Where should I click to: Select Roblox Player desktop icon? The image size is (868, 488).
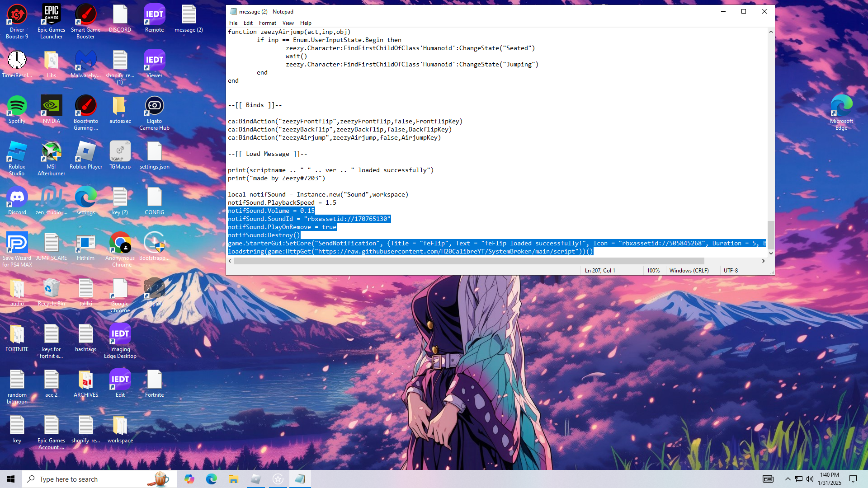click(86, 155)
